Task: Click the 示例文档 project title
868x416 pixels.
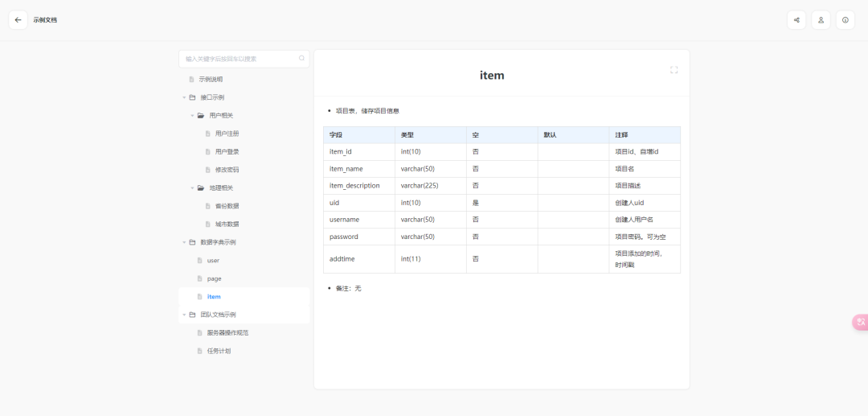Action: coord(45,20)
